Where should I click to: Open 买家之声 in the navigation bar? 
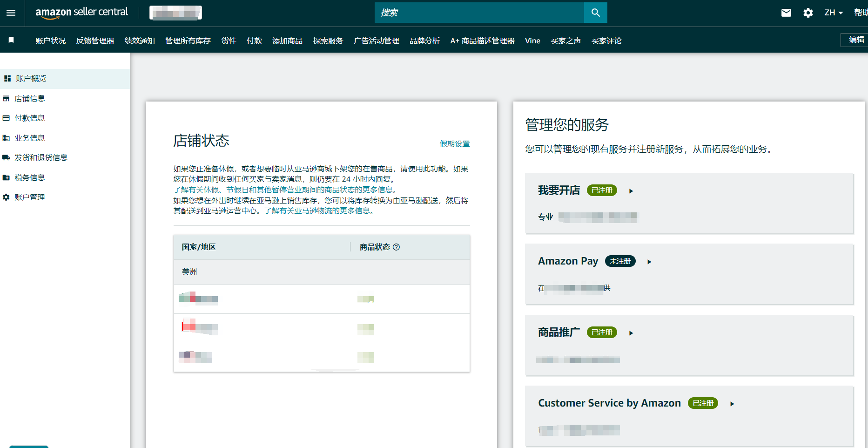click(565, 41)
